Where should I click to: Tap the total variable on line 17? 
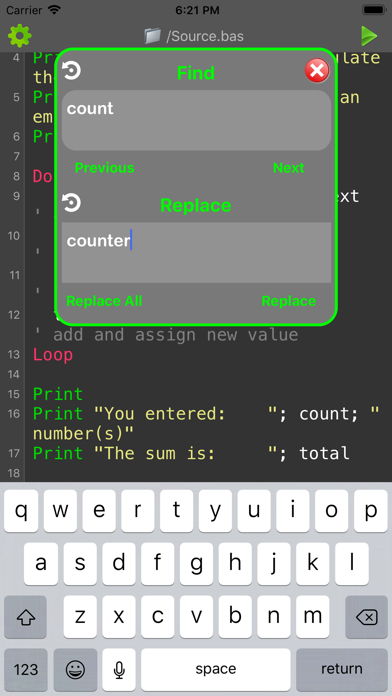[325, 453]
